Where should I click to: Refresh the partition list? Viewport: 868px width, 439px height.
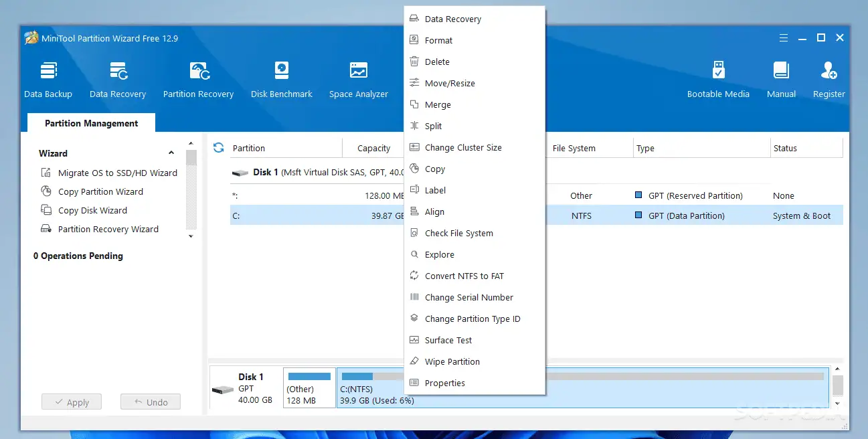click(218, 147)
